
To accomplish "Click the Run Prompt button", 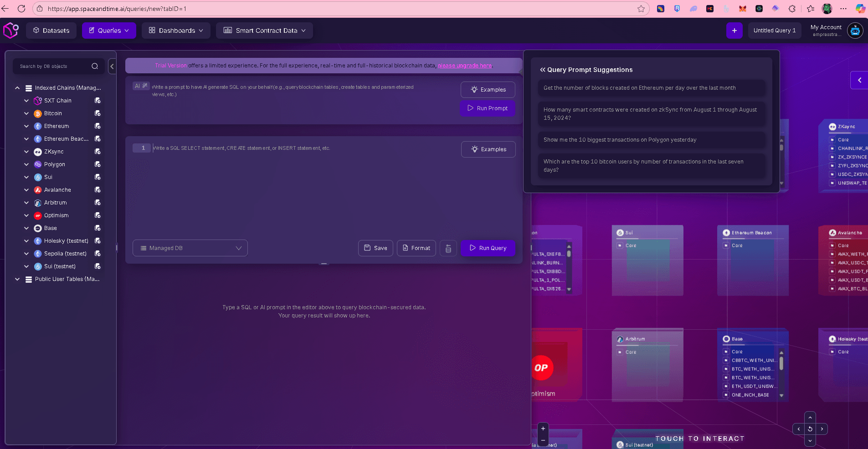I will [488, 108].
